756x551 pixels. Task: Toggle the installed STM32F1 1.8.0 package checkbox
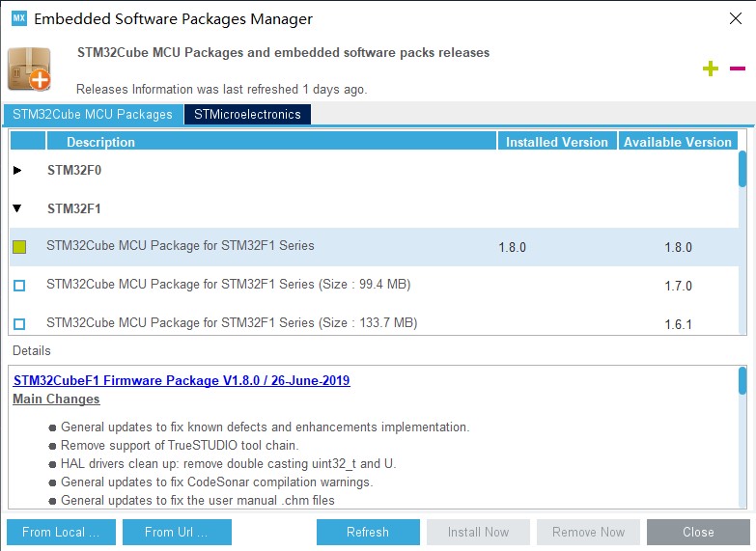(x=19, y=247)
